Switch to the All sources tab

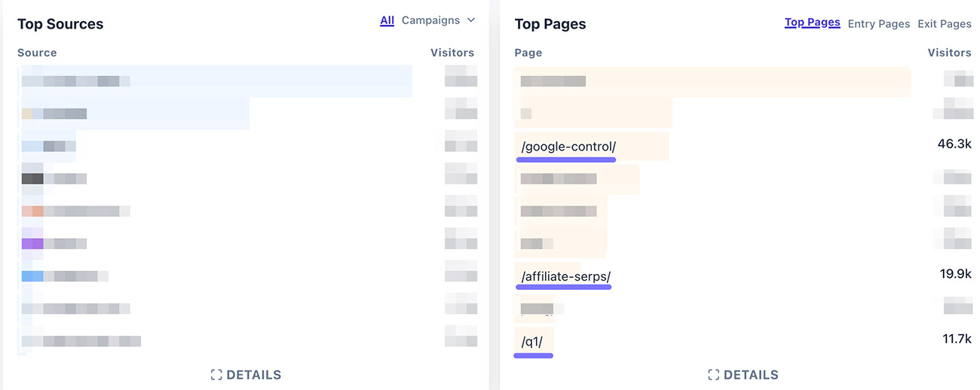click(x=387, y=20)
